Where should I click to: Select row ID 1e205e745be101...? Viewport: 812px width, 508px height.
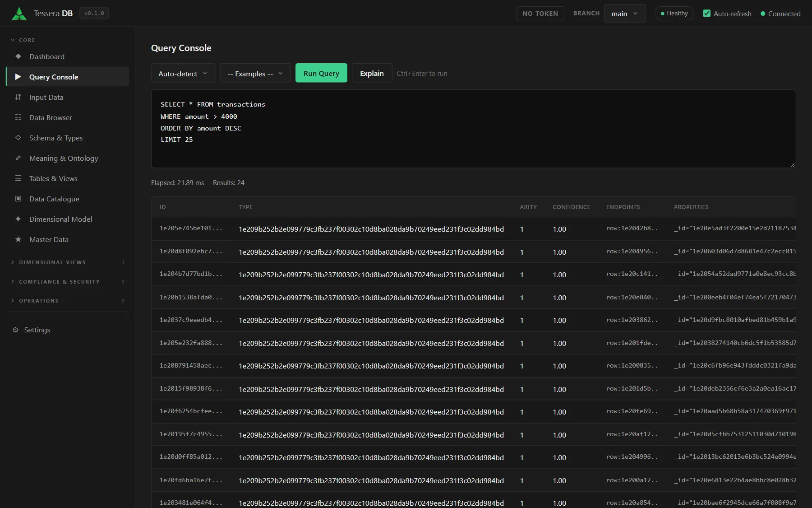[x=191, y=228]
